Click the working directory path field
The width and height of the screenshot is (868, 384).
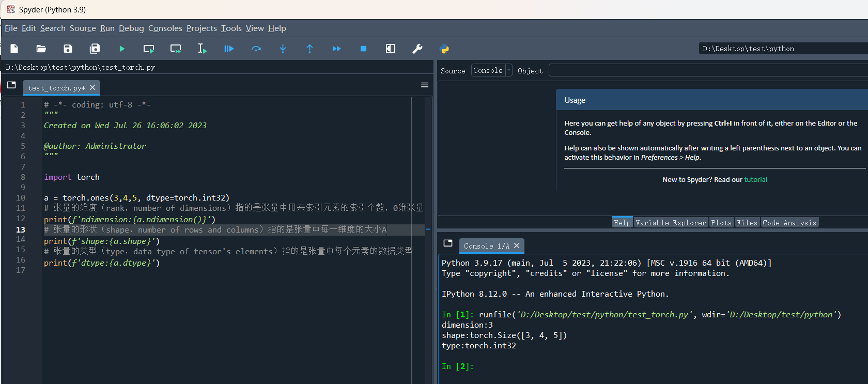click(783, 49)
